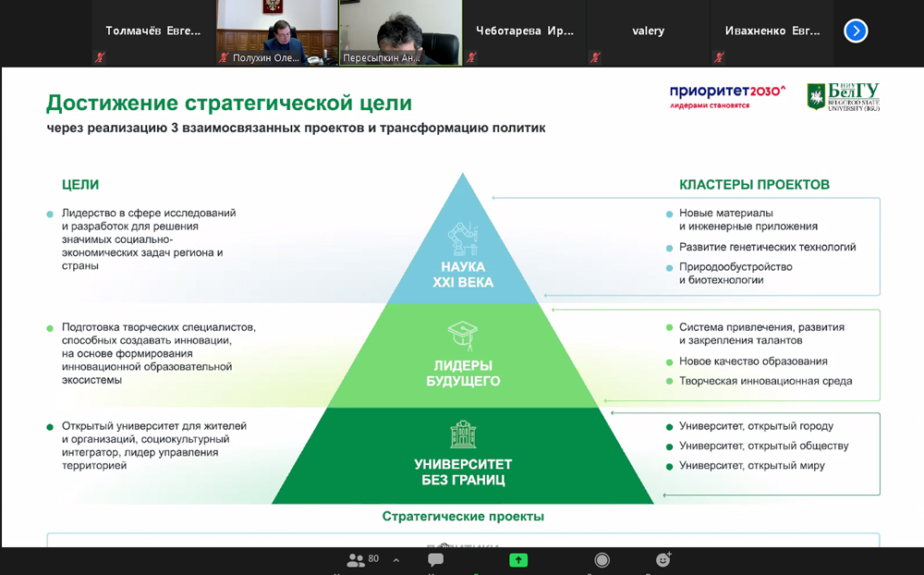The width and height of the screenshot is (924, 575).
Task: Select Пересыпкин Ан... video thumbnail
Action: click(400, 31)
